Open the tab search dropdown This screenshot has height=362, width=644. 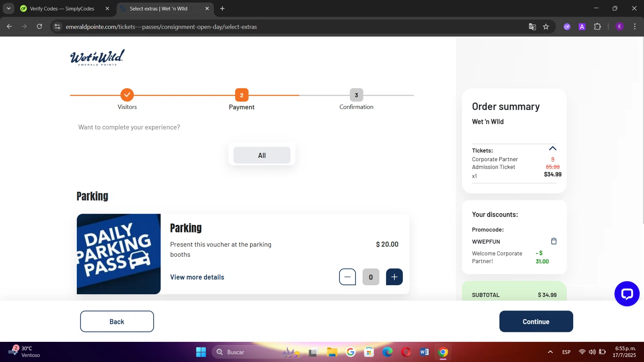pyautogui.click(x=9, y=9)
